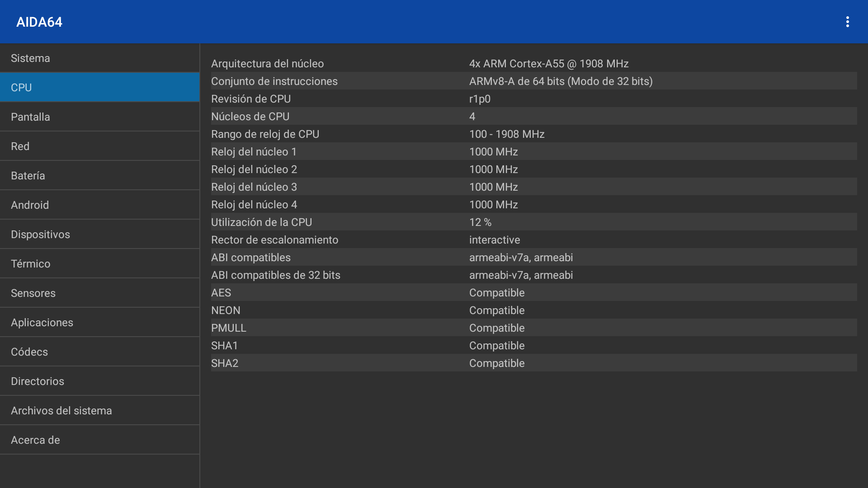Open the Acerca de page
868x488 pixels.
99,440
